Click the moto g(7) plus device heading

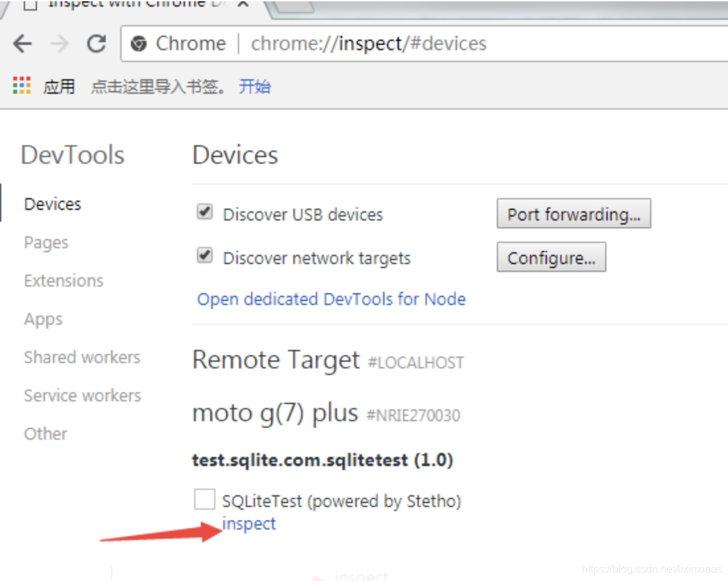[275, 413]
